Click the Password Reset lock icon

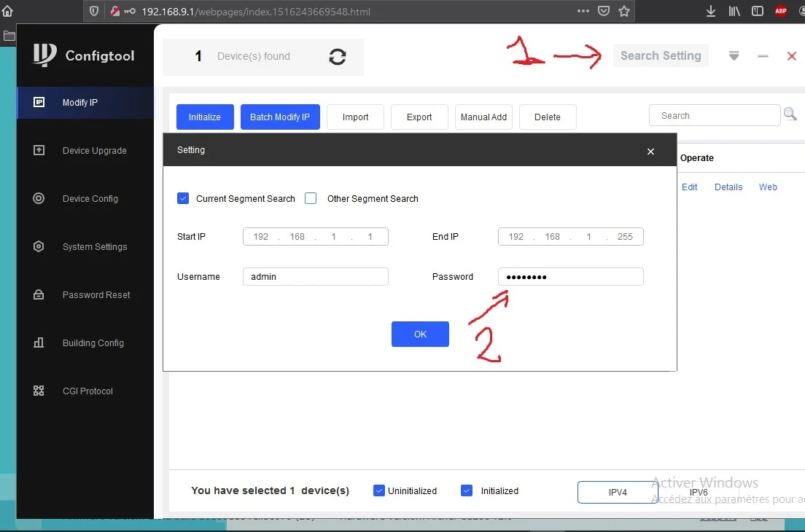39,294
